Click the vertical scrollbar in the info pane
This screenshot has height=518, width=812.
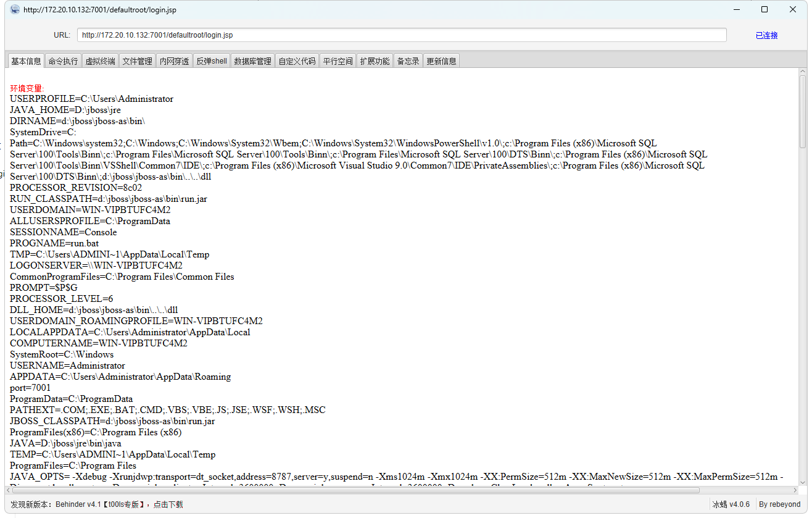pos(803,111)
